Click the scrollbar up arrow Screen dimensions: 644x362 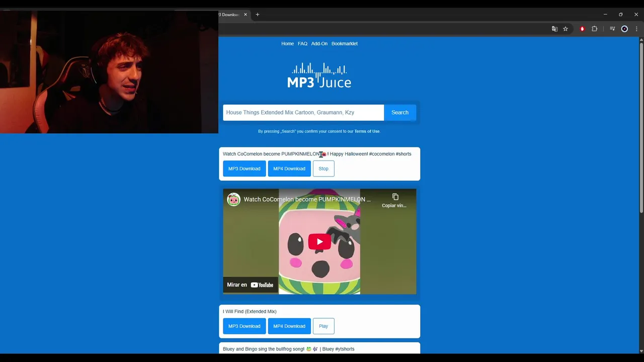click(641, 40)
